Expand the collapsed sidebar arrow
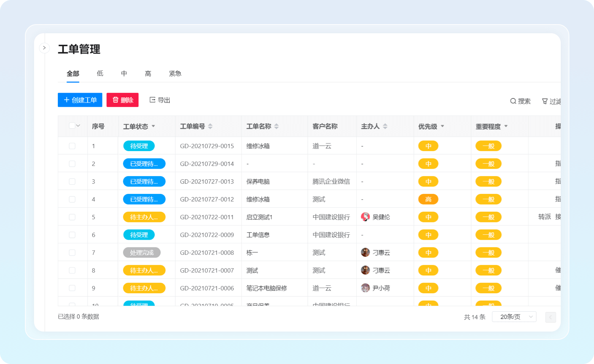The width and height of the screenshot is (594, 364). (44, 48)
